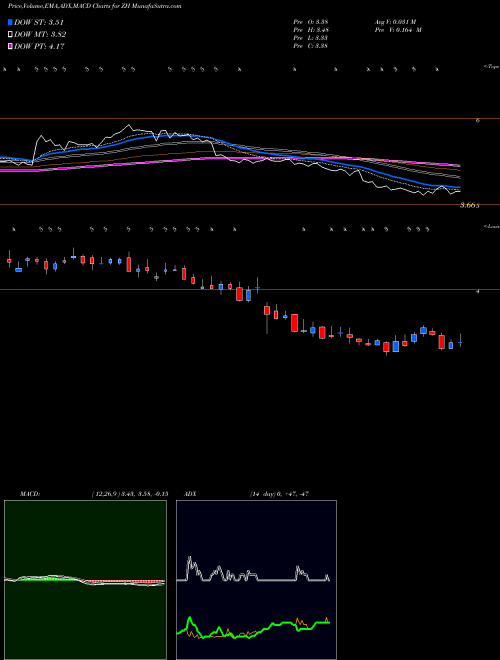Select the 'DOW ST: 3.51' legend label
Viewport: 500px width, 660px height.
coord(39,22)
